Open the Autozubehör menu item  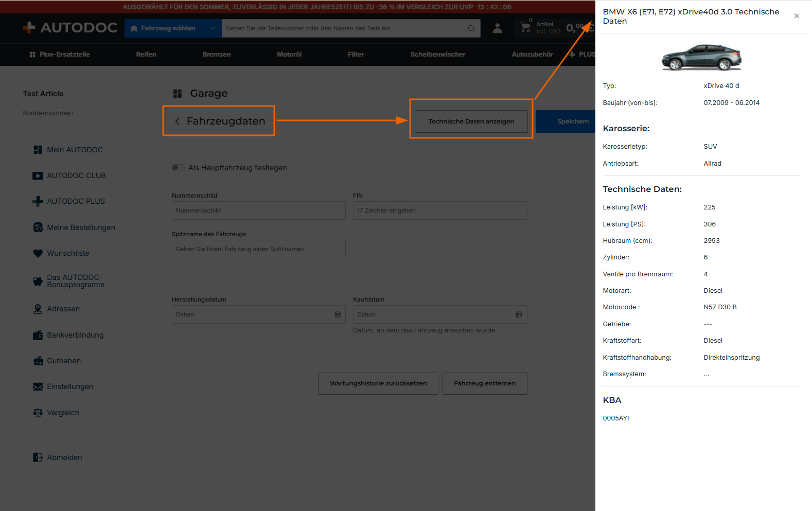click(533, 55)
